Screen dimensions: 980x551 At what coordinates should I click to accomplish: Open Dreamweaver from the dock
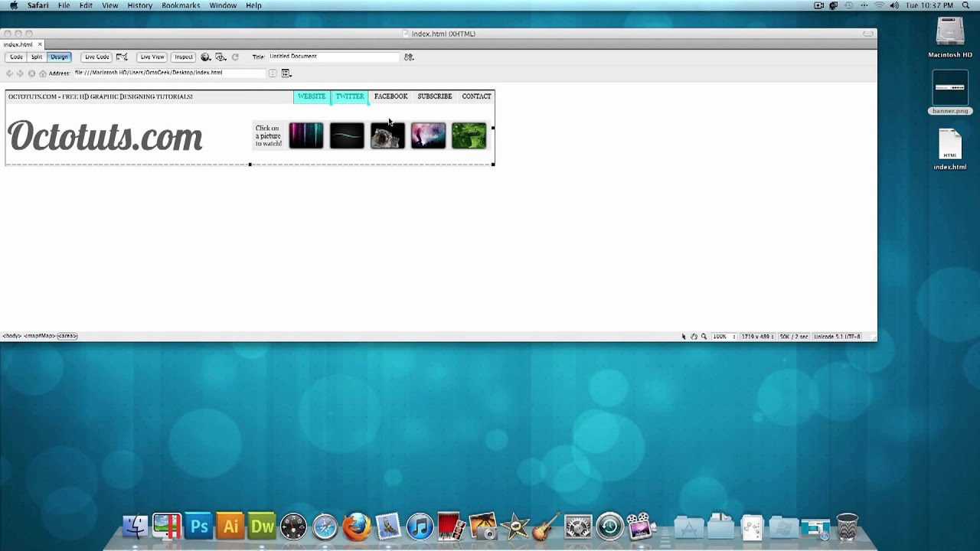click(262, 527)
